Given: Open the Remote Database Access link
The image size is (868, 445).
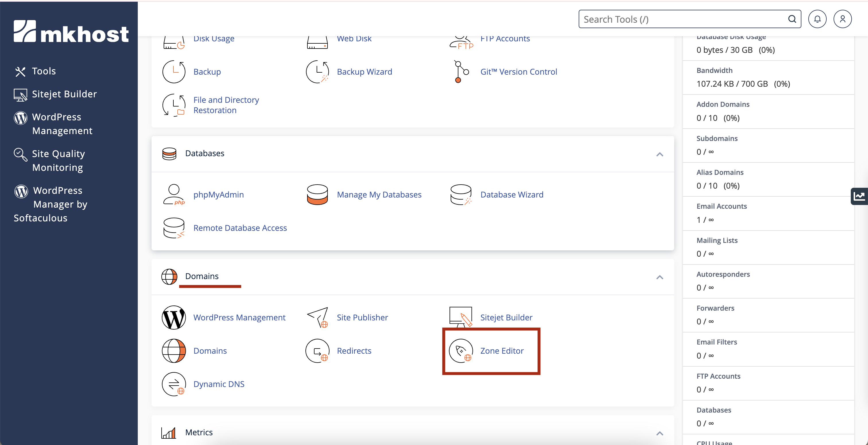Looking at the screenshot, I should pyautogui.click(x=240, y=228).
